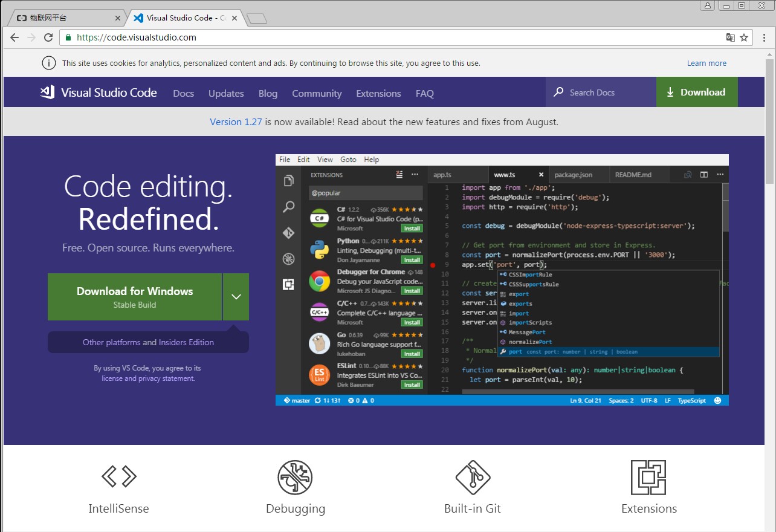Click the green Download button in header
This screenshot has height=532, width=776.
click(x=697, y=92)
